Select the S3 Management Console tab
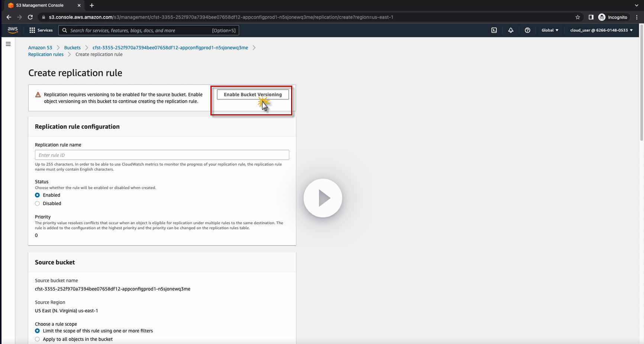644x344 pixels. [44, 5]
